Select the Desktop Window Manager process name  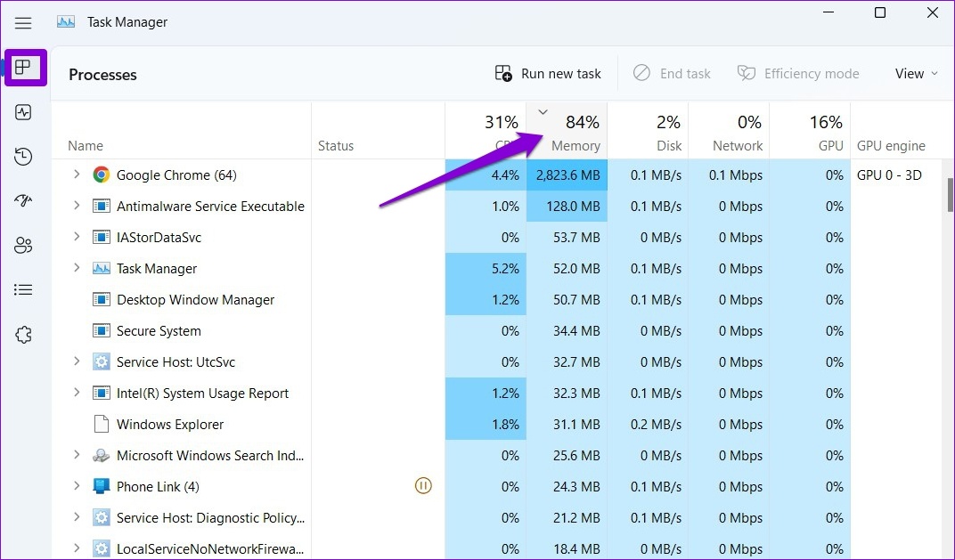(x=195, y=299)
